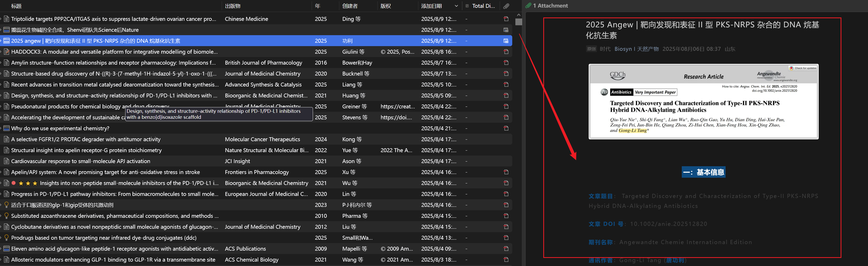The width and height of the screenshot is (868, 266).
Task: Click the small icon beside the Total Di... column header
Action: [467, 6]
